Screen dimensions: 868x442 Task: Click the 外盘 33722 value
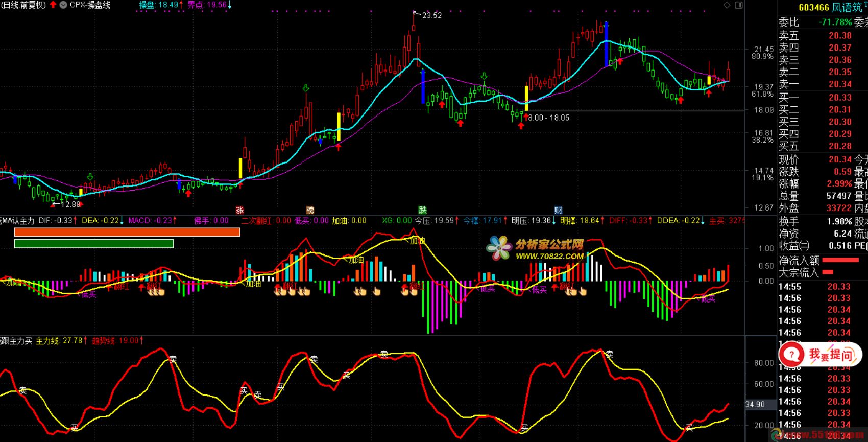[x=839, y=208]
